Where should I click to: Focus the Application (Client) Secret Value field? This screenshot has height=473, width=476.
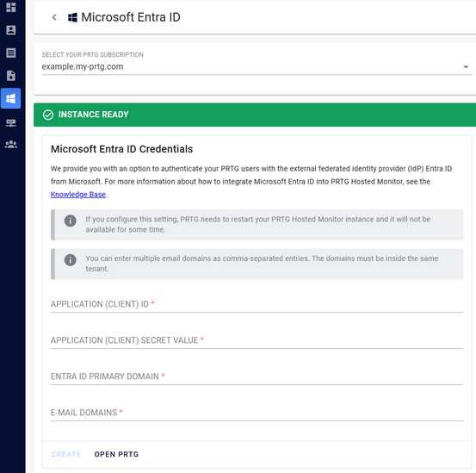257,340
